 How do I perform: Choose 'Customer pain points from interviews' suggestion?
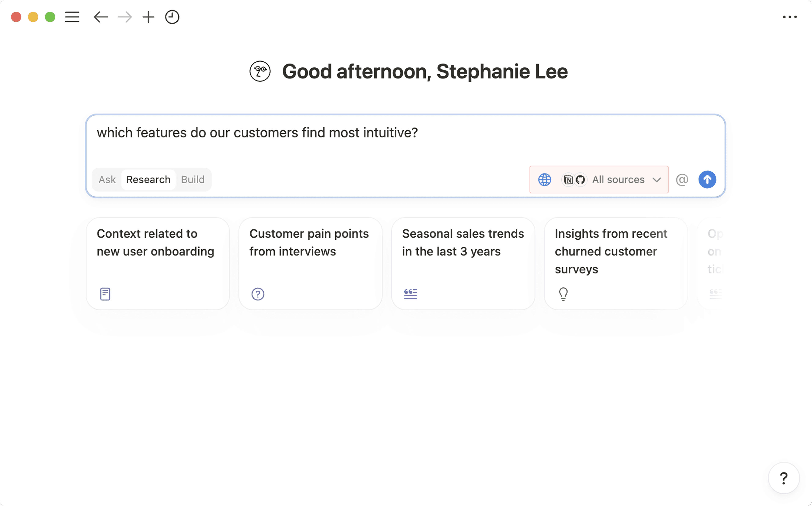310,263
